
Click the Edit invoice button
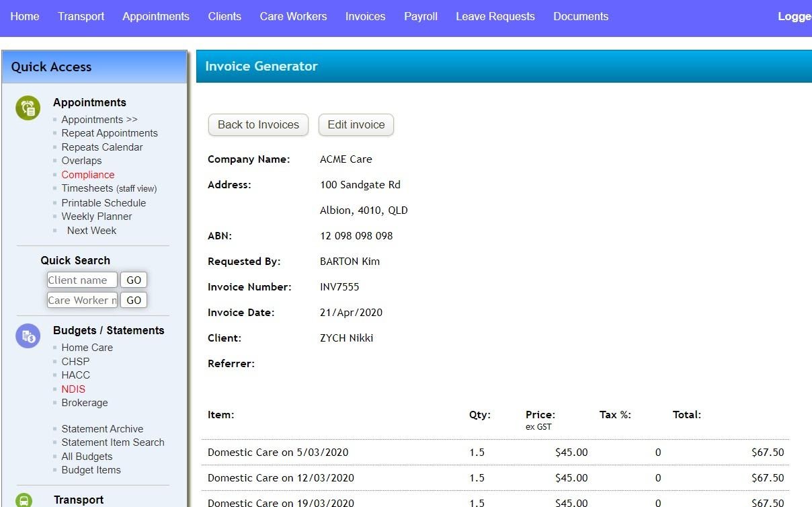(356, 124)
